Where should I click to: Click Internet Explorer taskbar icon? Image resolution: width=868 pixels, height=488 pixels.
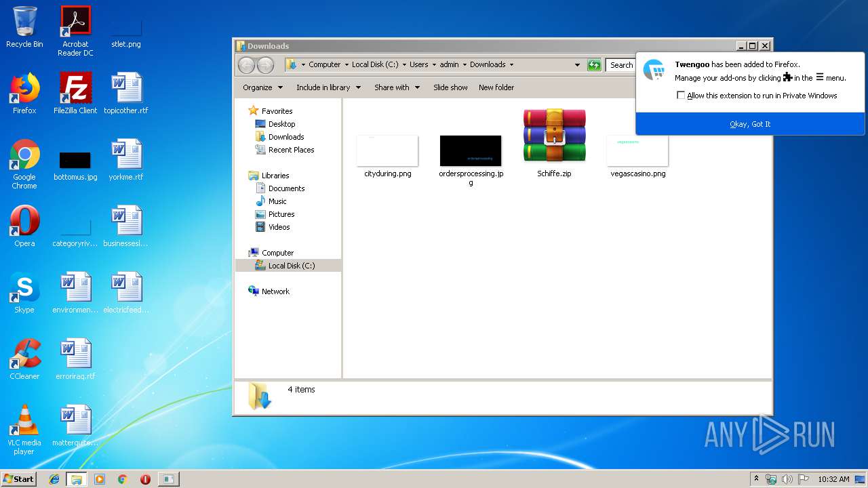54,479
